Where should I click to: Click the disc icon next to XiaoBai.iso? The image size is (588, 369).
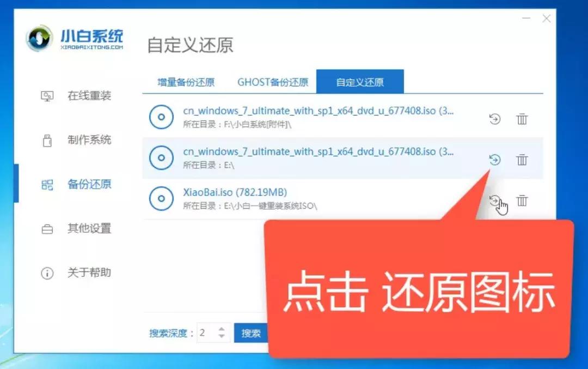[x=161, y=198]
